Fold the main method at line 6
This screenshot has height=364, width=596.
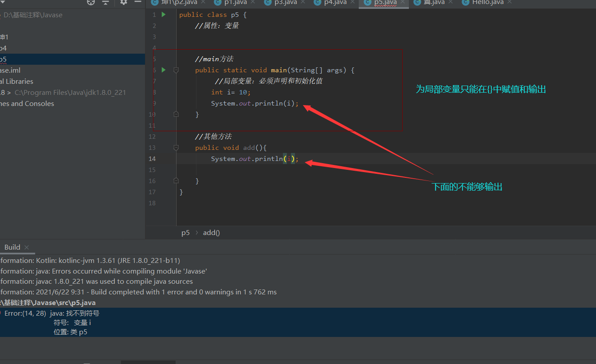[x=176, y=70]
